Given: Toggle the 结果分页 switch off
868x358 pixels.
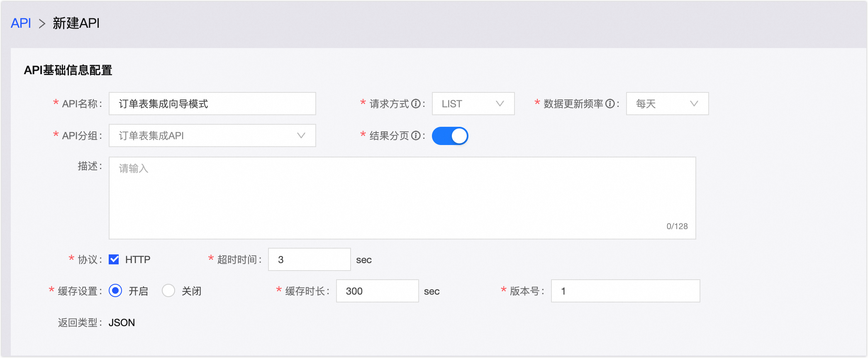Looking at the screenshot, I should [x=450, y=136].
